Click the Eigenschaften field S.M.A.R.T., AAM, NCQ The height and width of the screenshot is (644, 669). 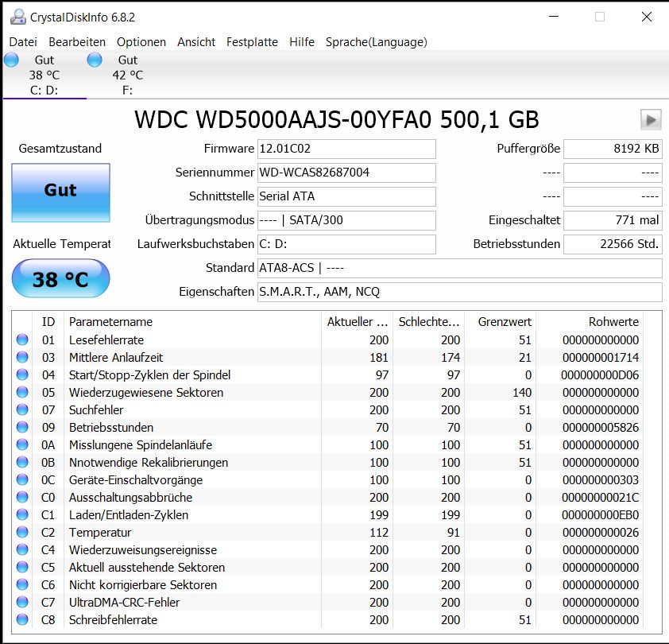(x=459, y=292)
